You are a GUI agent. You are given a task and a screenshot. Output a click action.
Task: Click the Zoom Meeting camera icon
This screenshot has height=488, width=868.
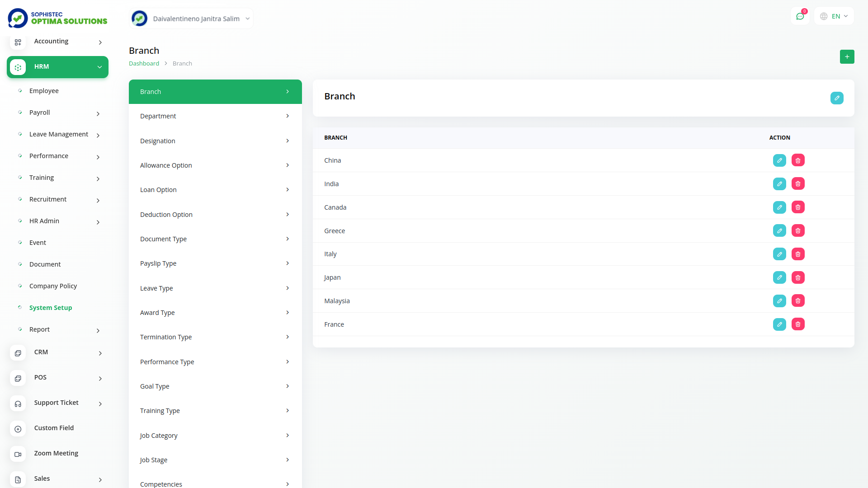18,454
